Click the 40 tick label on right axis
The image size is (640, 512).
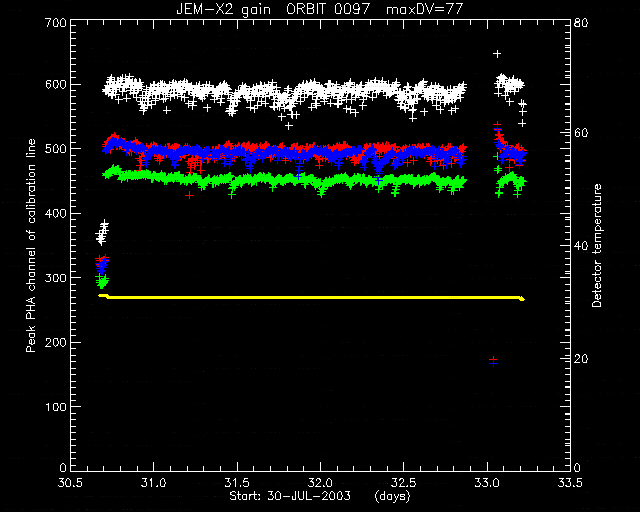581,246
